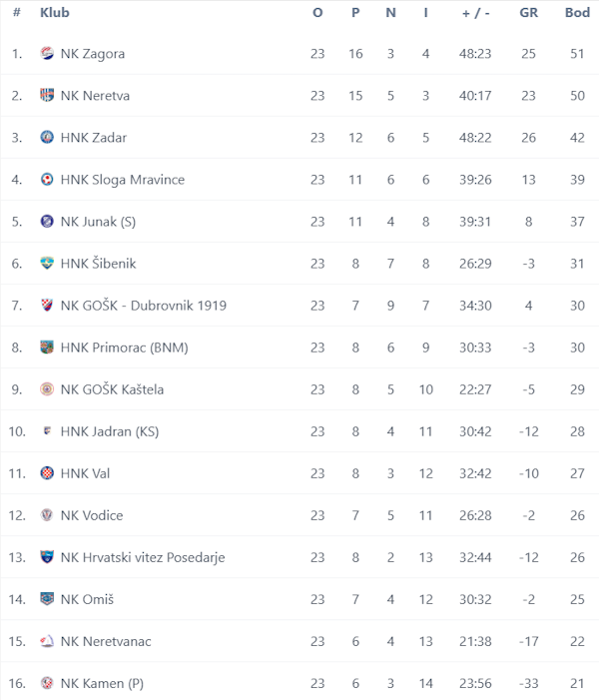Click the HNK Val club crest icon
Screen dimensions: 599x700
[x=47, y=472]
